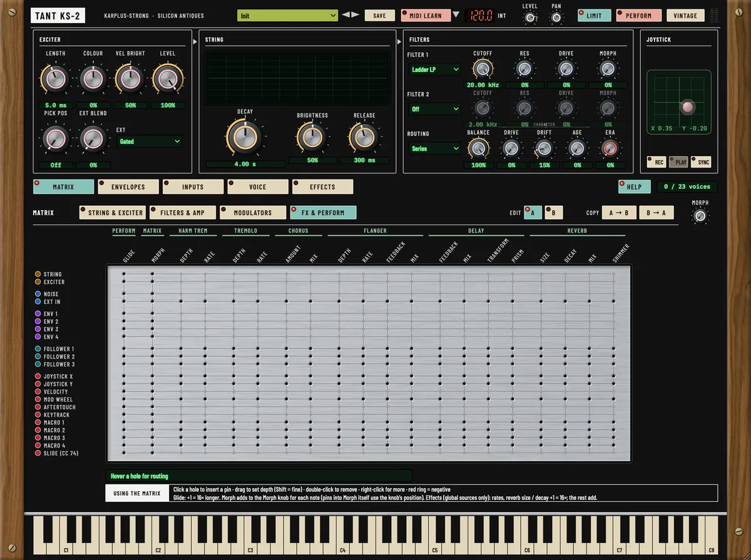Click the collapse triangle beside the Filters panel

coord(399,41)
